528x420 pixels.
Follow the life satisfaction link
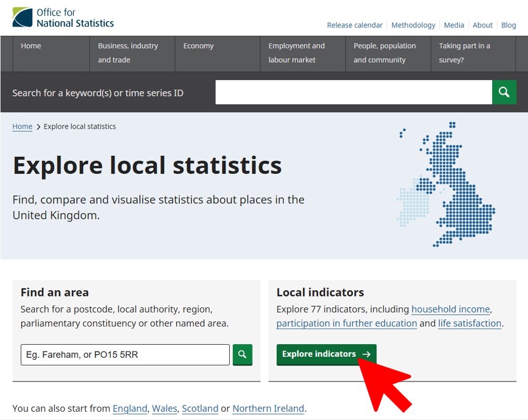(469, 323)
